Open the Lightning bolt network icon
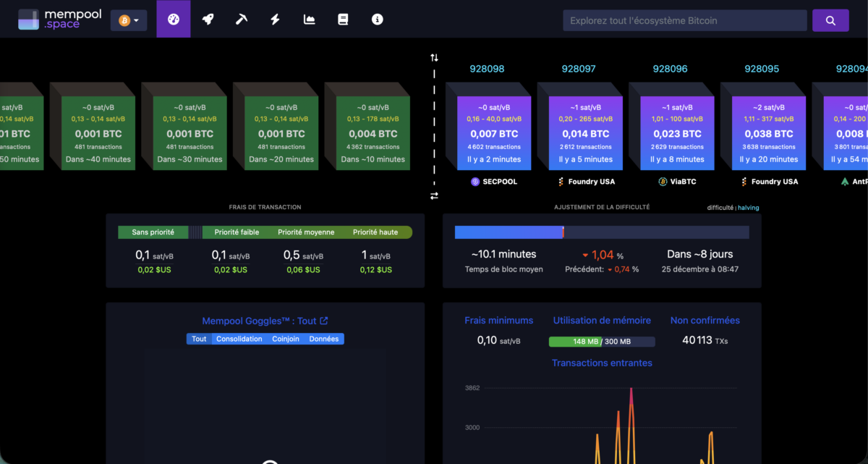The width and height of the screenshot is (868, 464). pos(275,20)
